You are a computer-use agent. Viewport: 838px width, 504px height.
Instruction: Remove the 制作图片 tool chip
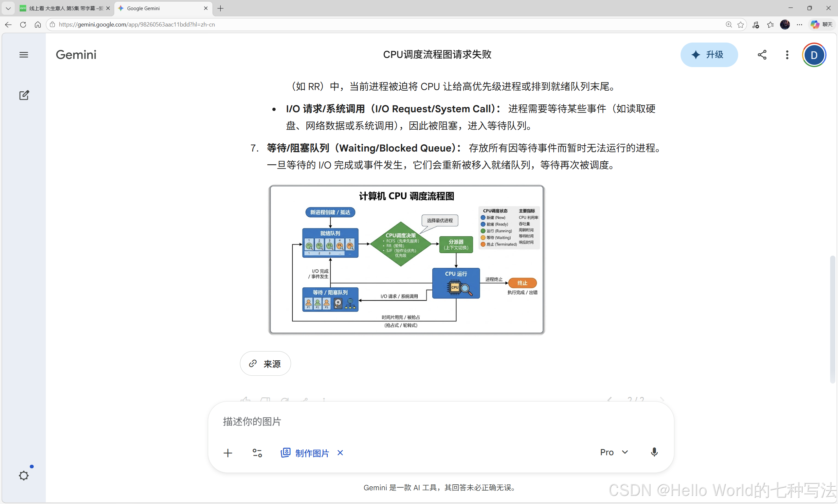pos(340,453)
